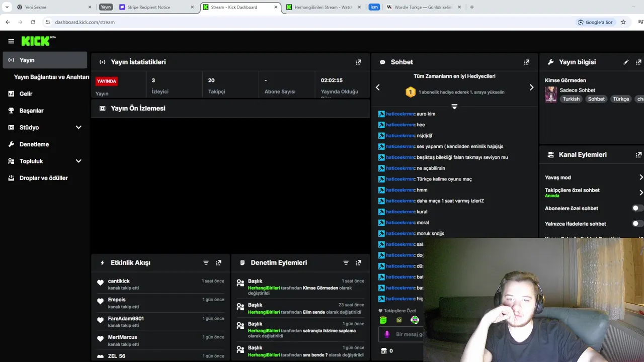Click the purple microphone icon in chat input
The width and height of the screenshot is (644, 362).
387,334
